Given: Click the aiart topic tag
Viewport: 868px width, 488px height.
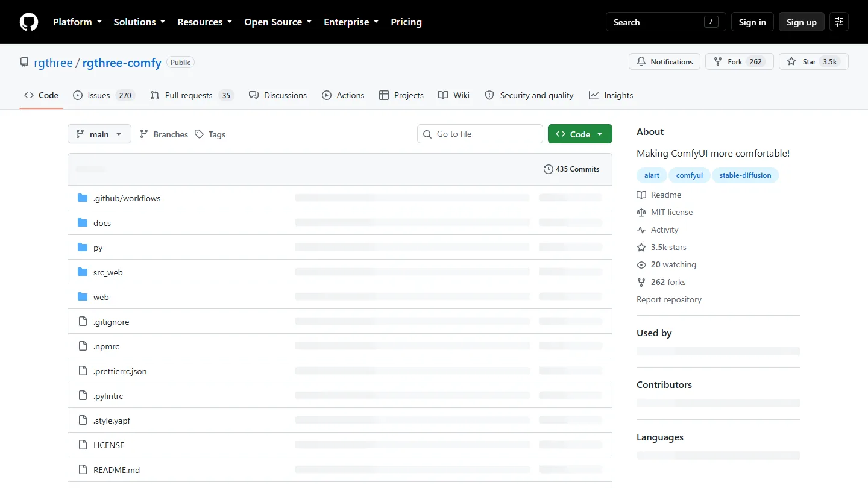Looking at the screenshot, I should [x=652, y=175].
